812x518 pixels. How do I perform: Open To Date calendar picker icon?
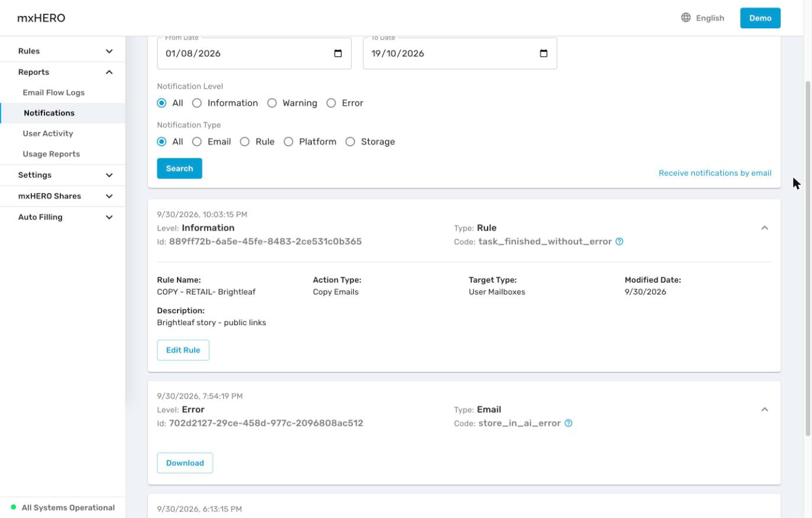click(x=544, y=53)
